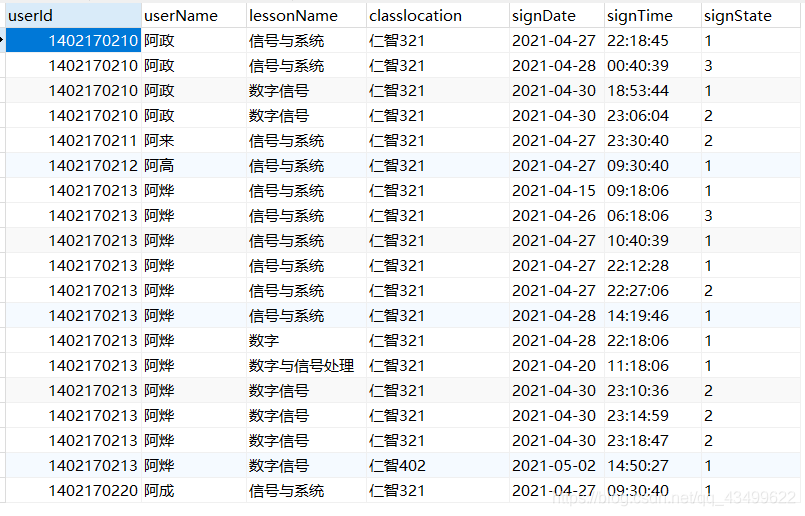Select the userName column header

(x=194, y=15)
